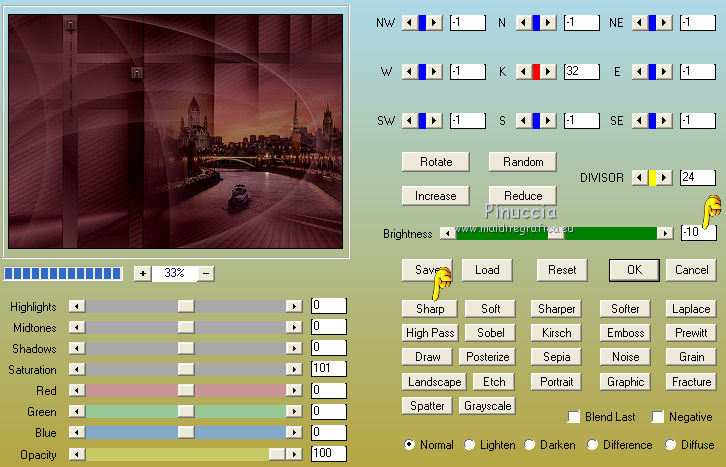
Task: Click left arrow of NW value
Action: click(409, 22)
